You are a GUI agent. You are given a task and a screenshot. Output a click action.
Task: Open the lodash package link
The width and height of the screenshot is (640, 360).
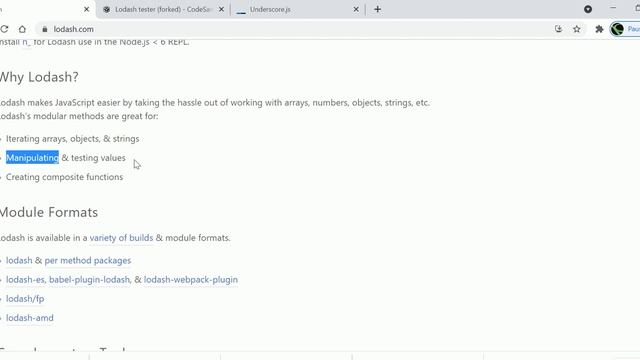pyautogui.click(x=19, y=260)
